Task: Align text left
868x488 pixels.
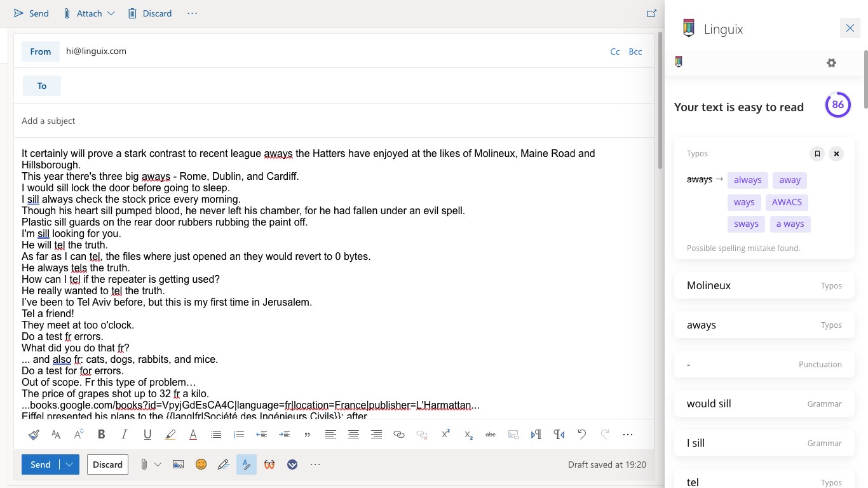Action: pyautogui.click(x=330, y=435)
